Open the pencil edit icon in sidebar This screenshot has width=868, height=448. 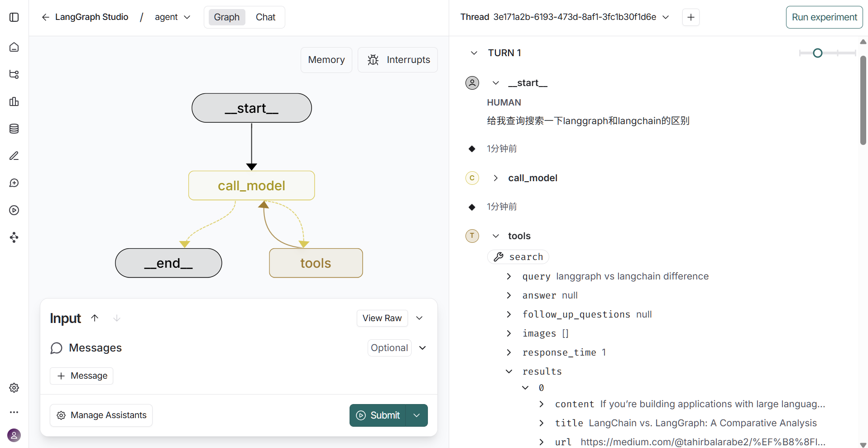[14, 156]
